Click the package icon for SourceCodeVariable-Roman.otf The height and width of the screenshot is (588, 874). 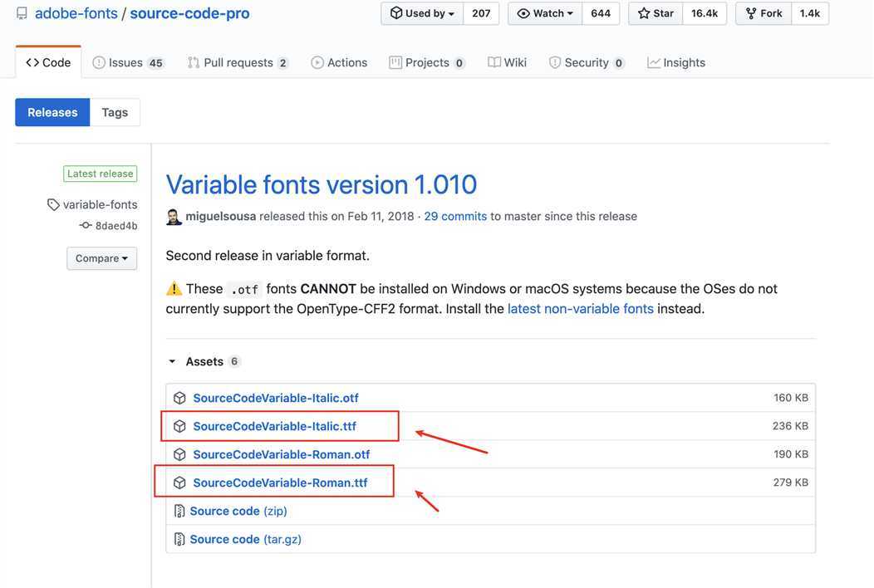[x=179, y=454]
